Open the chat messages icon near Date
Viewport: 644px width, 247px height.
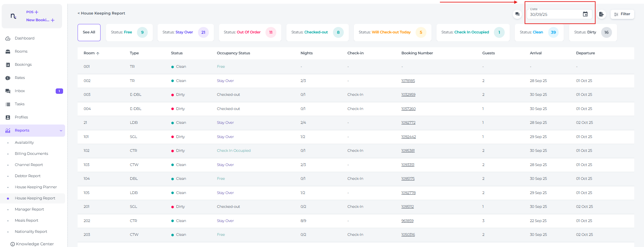pyautogui.click(x=517, y=14)
